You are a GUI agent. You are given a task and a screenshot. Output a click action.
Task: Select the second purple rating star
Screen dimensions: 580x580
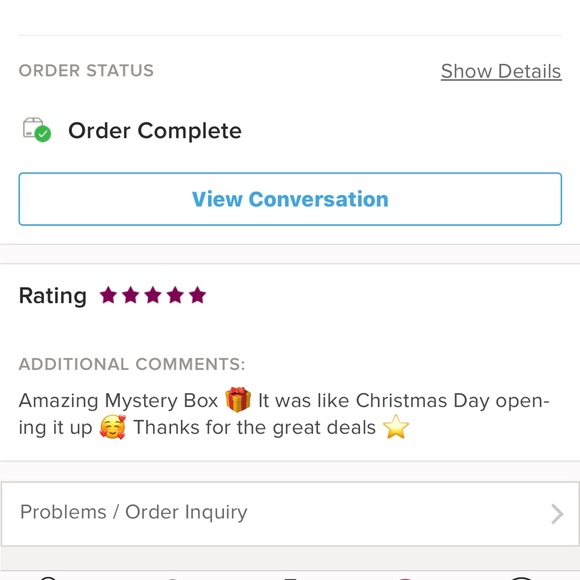[x=131, y=295]
